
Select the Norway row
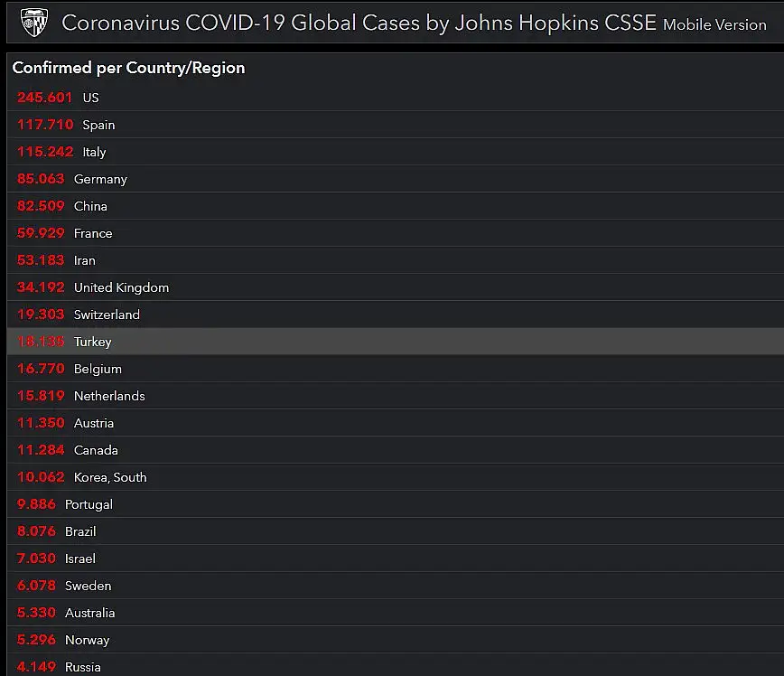(x=396, y=640)
